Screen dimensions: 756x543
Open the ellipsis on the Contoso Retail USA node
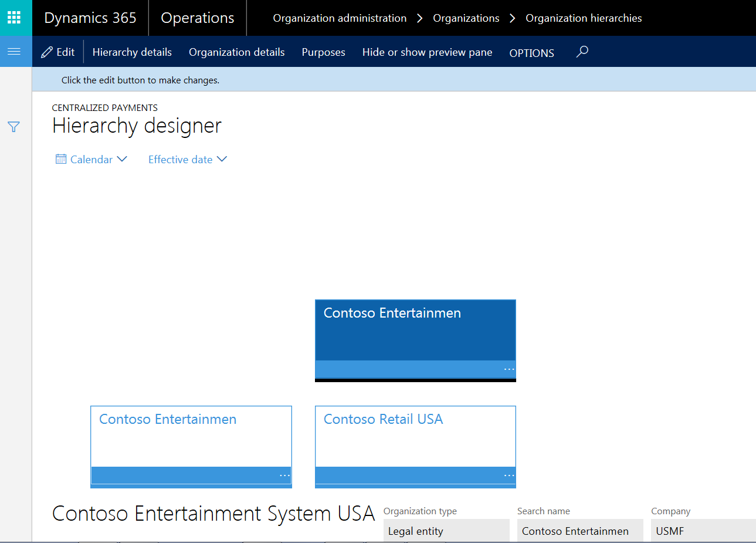coord(508,475)
